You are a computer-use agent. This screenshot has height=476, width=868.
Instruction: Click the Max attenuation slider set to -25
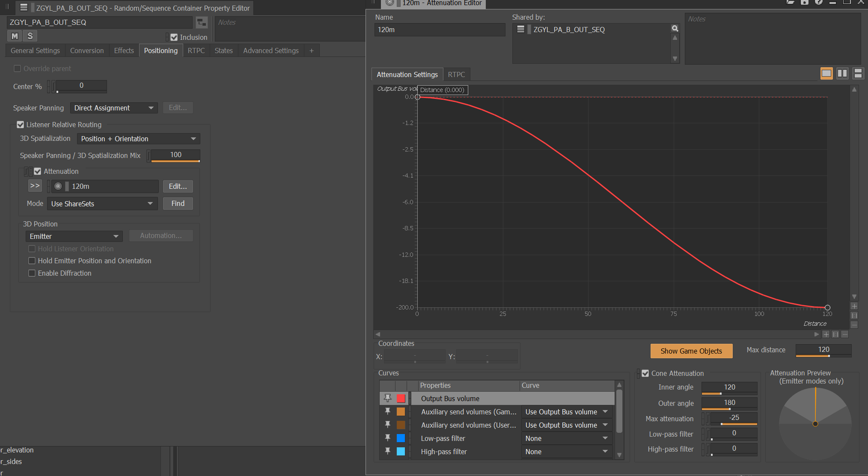coord(734,418)
